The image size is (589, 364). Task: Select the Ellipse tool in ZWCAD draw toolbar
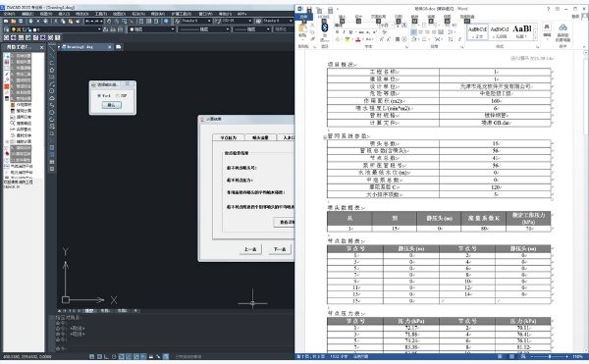point(52,112)
